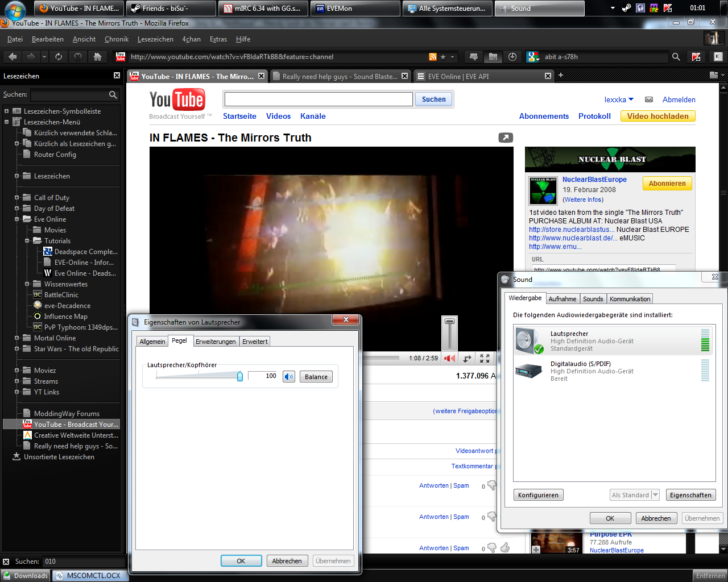Open the Firefox home page icon
The height and width of the screenshot is (582, 728).
pos(97,56)
